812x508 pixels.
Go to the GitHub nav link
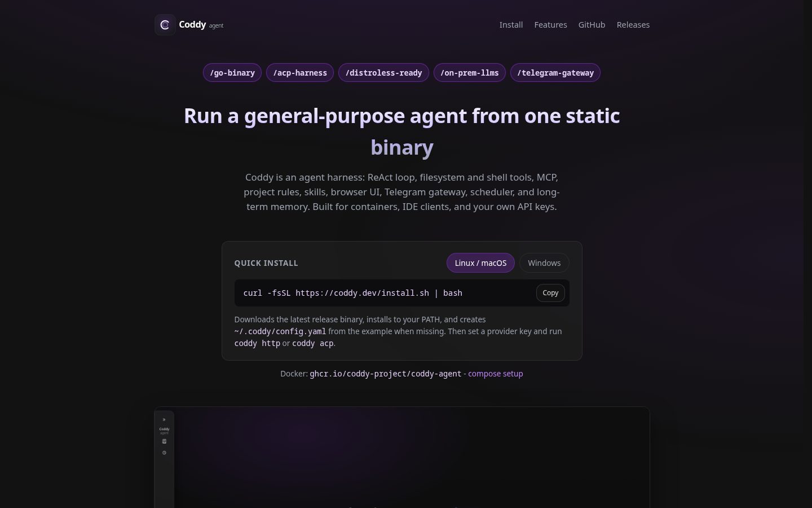click(x=592, y=25)
